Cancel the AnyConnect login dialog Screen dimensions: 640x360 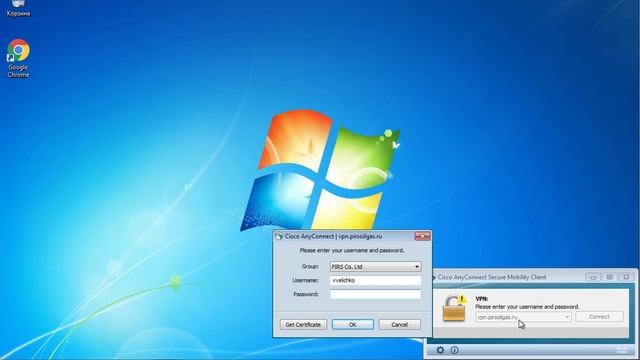point(400,324)
